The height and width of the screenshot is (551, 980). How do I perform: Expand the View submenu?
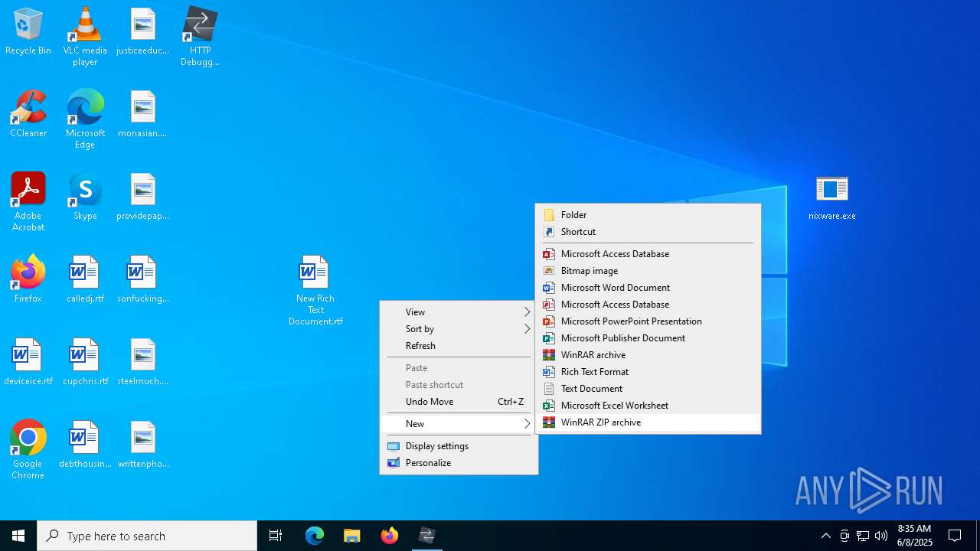click(459, 311)
